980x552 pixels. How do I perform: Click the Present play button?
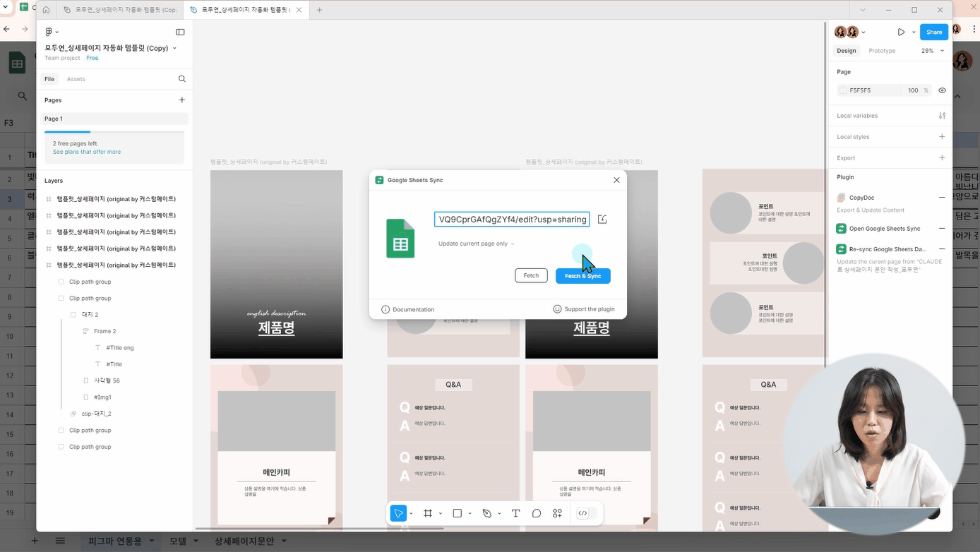[901, 32]
